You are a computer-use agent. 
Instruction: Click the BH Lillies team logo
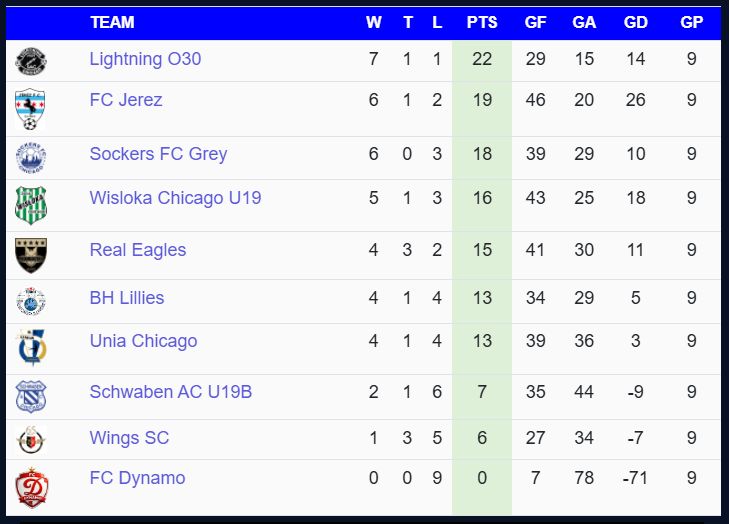(x=30, y=301)
